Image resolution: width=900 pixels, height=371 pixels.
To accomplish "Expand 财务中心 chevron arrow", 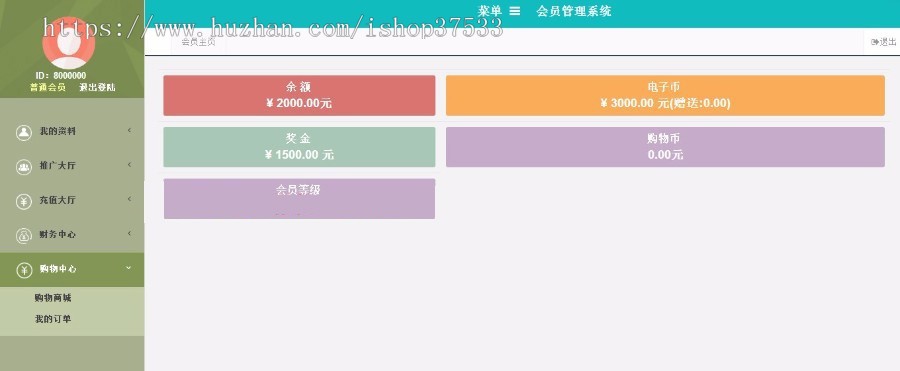I will (x=129, y=233).
